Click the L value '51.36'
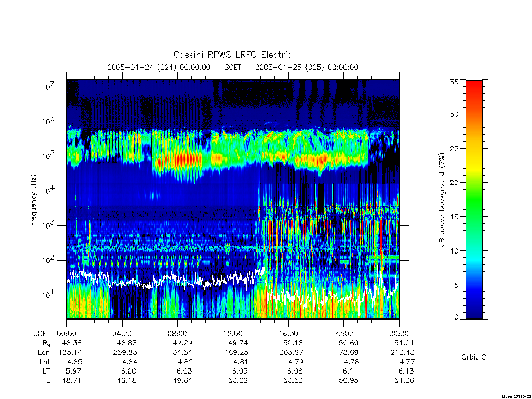Screen dimensions: 532x399 pyautogui.click(x=404, y=380)
